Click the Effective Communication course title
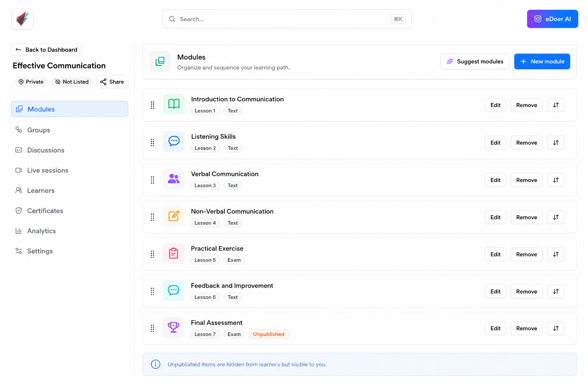This screenshot has height=392, width=588. tap(59, 65)
